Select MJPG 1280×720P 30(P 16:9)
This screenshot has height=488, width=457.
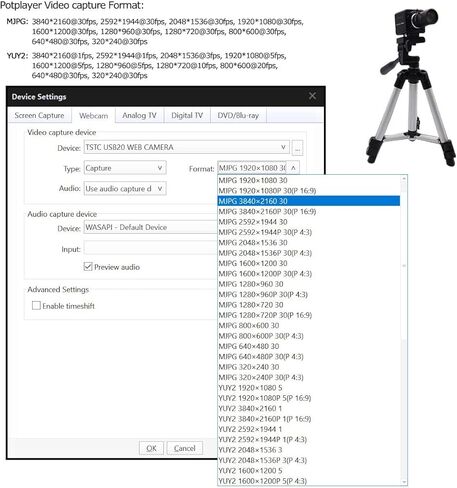coord(309,315)
